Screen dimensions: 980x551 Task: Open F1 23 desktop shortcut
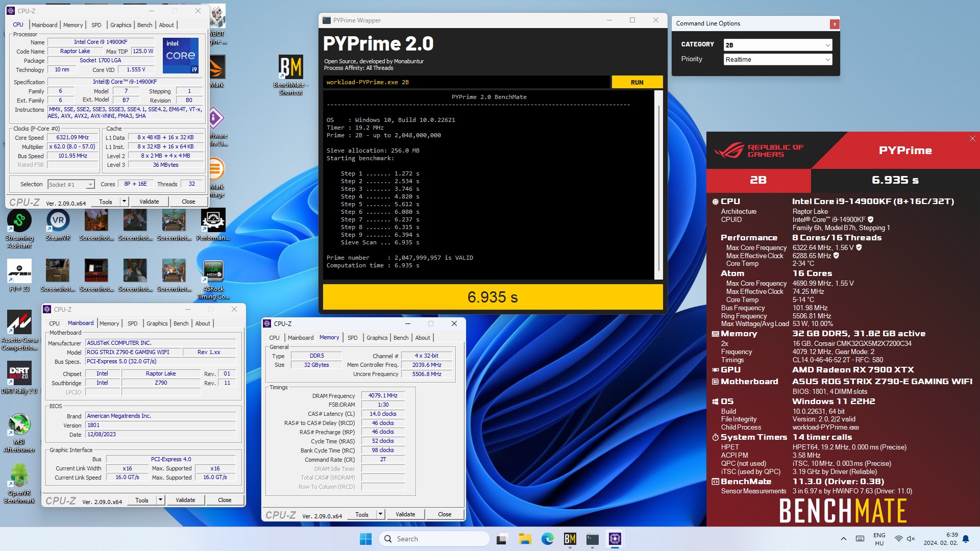click(19, 275)
